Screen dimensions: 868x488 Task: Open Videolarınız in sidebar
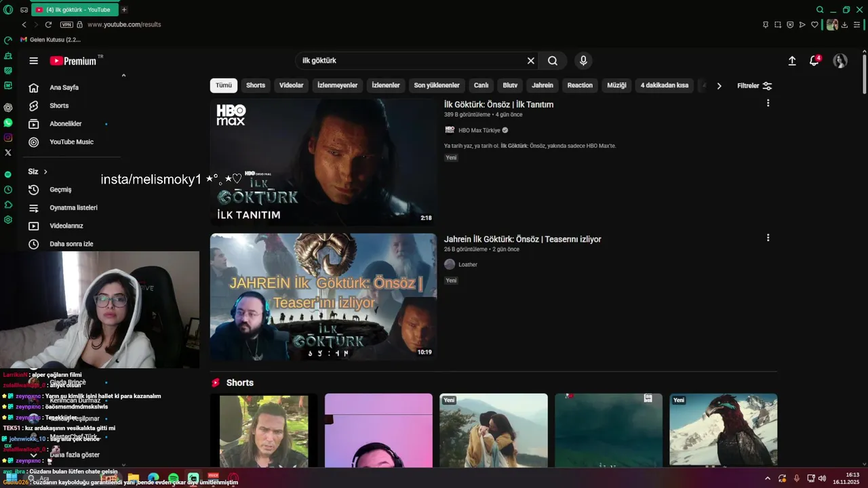pyautogui.click(x=68, y=226)
